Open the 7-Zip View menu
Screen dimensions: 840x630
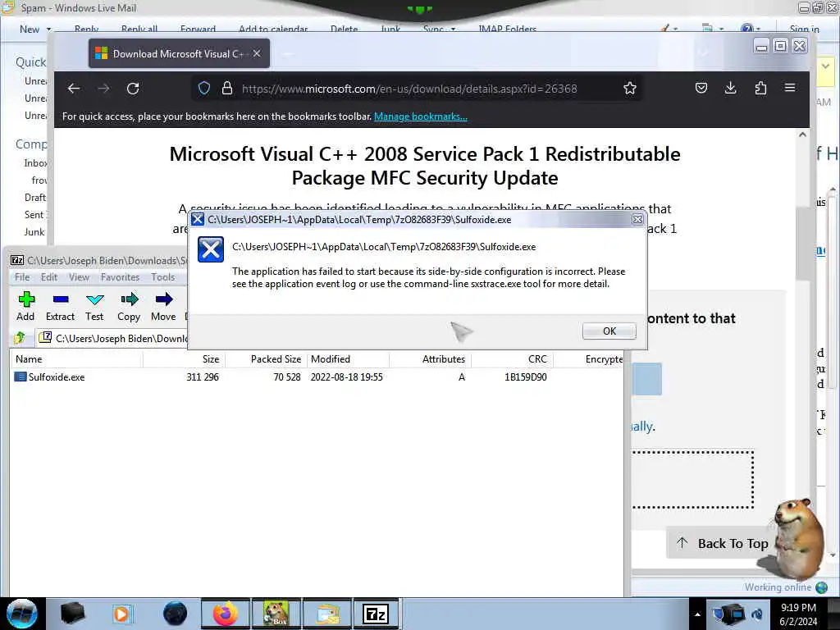[x=79, y=277]
